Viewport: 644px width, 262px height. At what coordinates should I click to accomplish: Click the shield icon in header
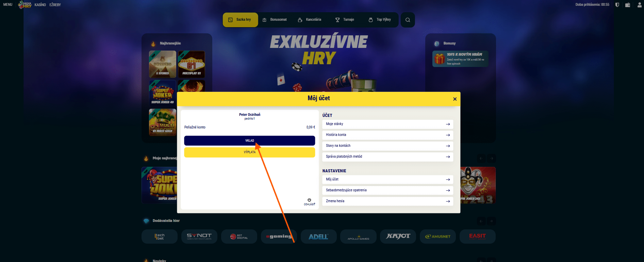point(617,5)
